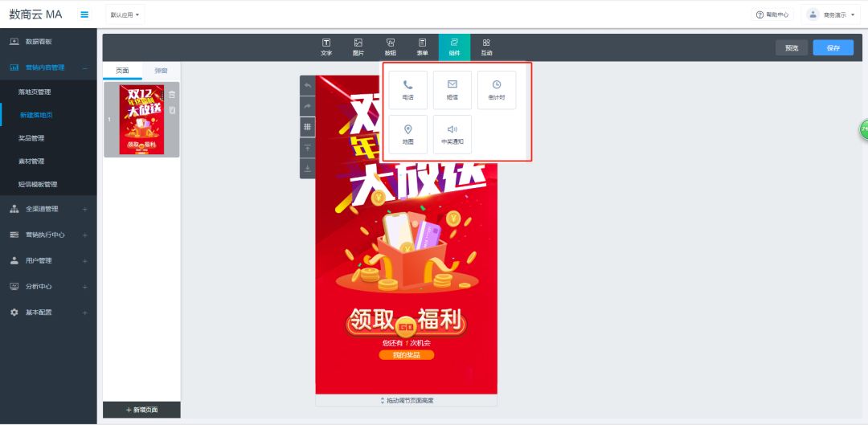Viewport: 868px width, 425px height.
Task: Select the 电话 phone component
Action: (408, 90)
